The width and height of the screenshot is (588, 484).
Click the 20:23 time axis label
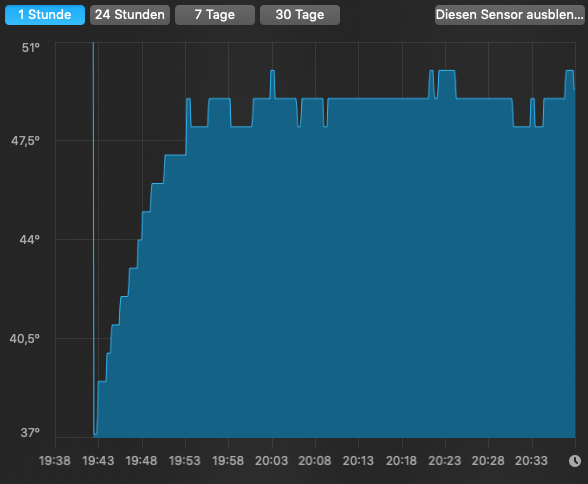tap(445, 460)
